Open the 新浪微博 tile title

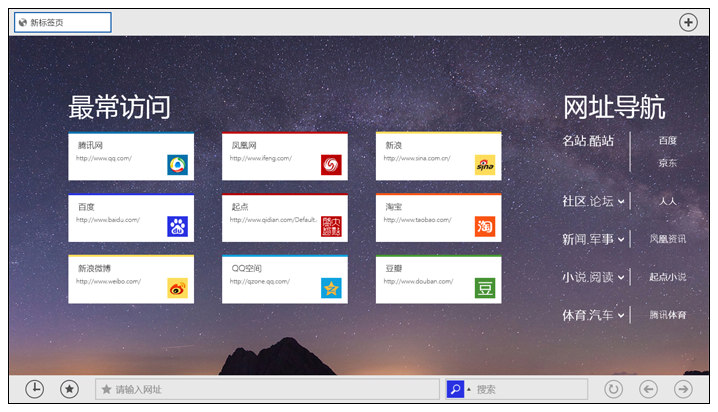pyautogui.click(x=94, y=268)
